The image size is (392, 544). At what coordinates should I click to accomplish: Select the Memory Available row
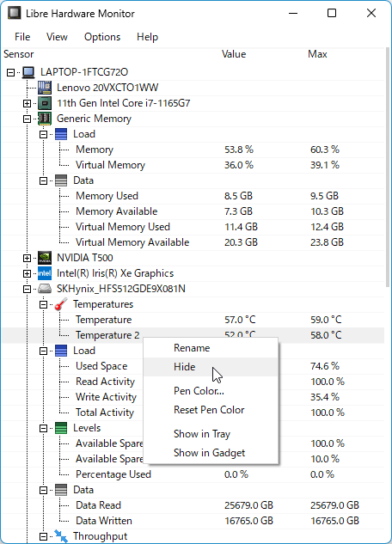tap(193, 211)
